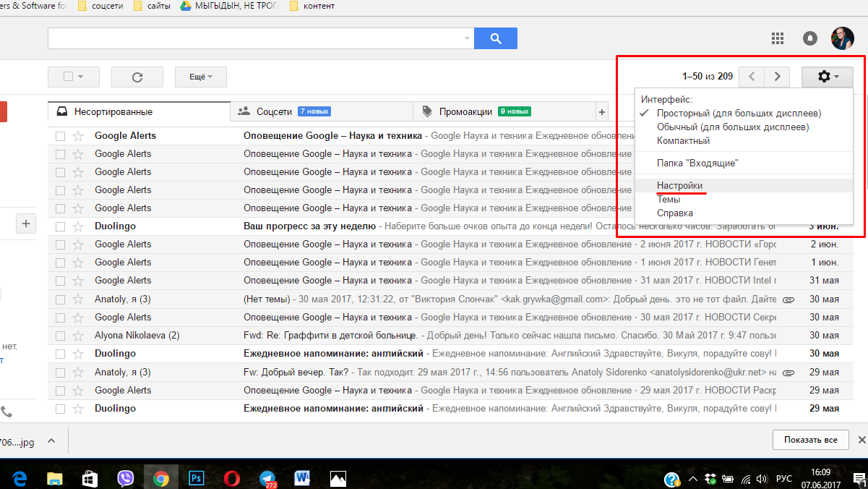Add a new inbox tab with plus
Viewport: 868px width, 489px height.
601,112
